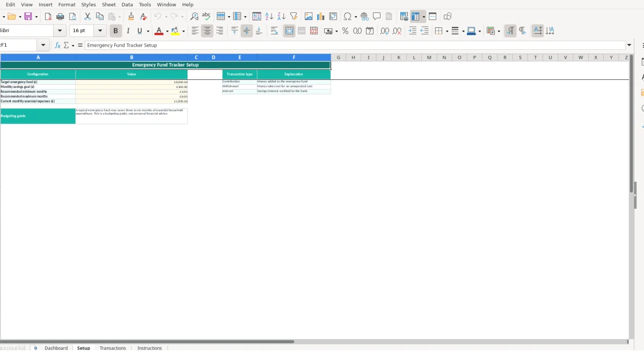Toggle Freeze Rows and Columns
This screenshot has width=644, height=362.
[415, 17]
